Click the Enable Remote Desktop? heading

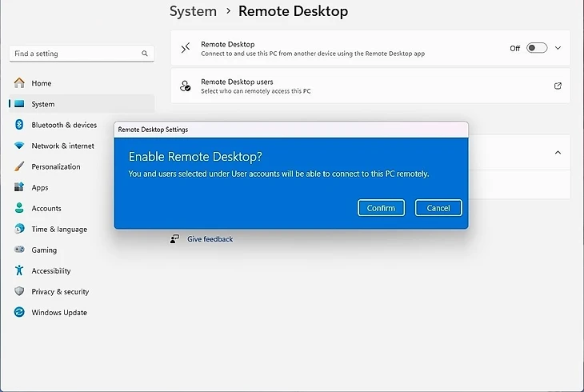(x=195, y=157)
